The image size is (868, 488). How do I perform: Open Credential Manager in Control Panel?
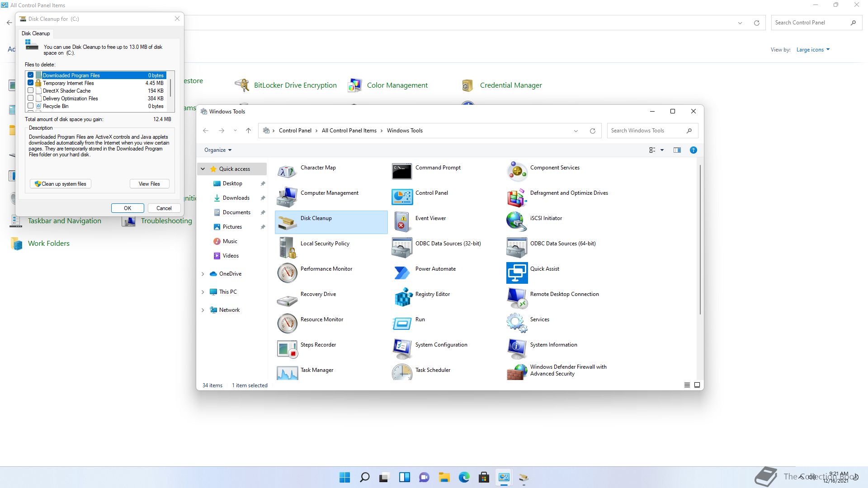click(511, 85)
